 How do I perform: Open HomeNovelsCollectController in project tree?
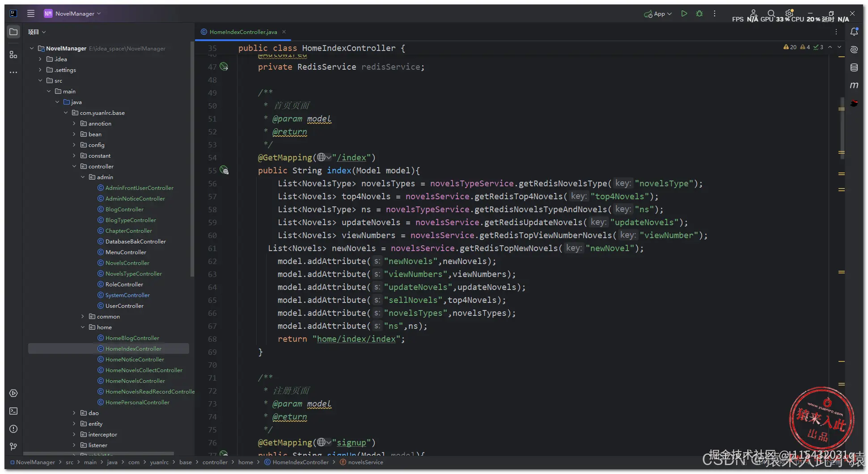[x=144, y=370]
